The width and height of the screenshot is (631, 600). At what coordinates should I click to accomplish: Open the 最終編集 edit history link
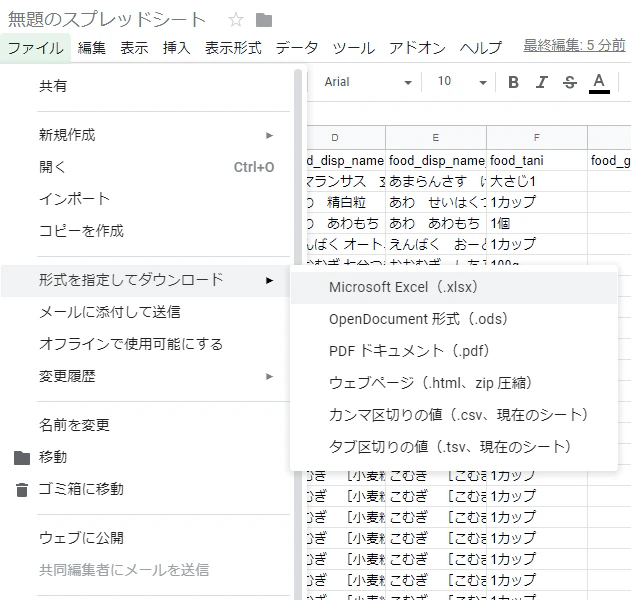click(574, 45)
